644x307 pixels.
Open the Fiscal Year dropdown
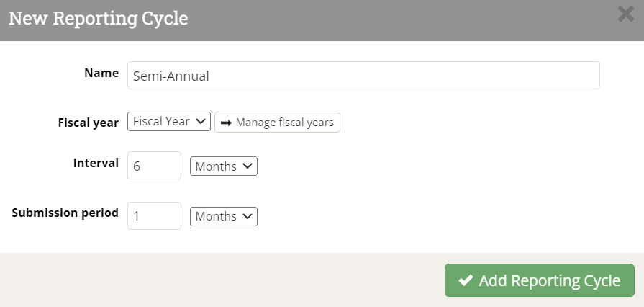tap(168, 122)
